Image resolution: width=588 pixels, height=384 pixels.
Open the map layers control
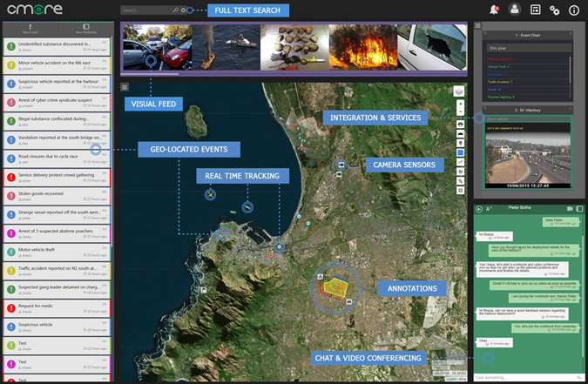tap(459, 91)
